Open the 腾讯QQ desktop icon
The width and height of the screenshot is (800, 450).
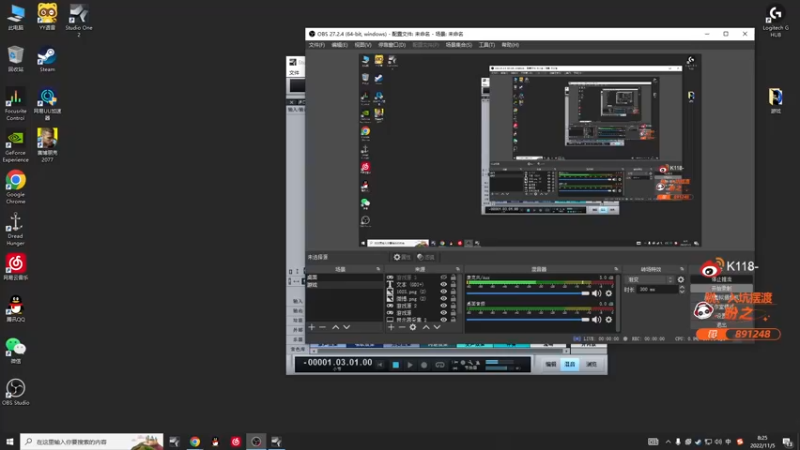[x=15, y=309]
